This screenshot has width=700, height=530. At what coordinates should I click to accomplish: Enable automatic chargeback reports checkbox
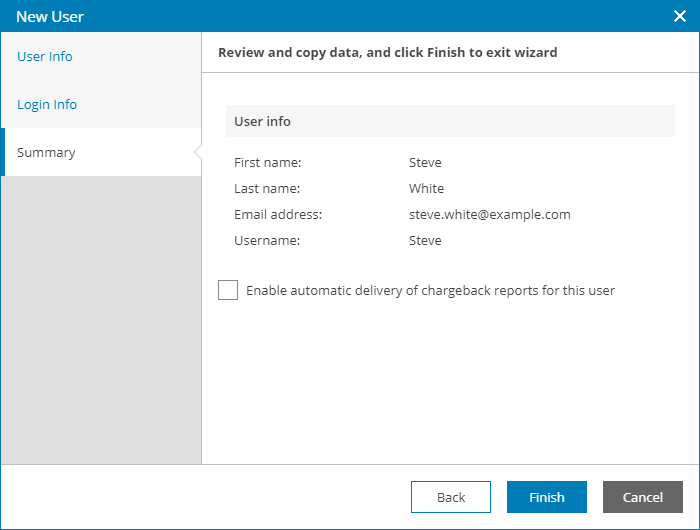pos(228,290)
